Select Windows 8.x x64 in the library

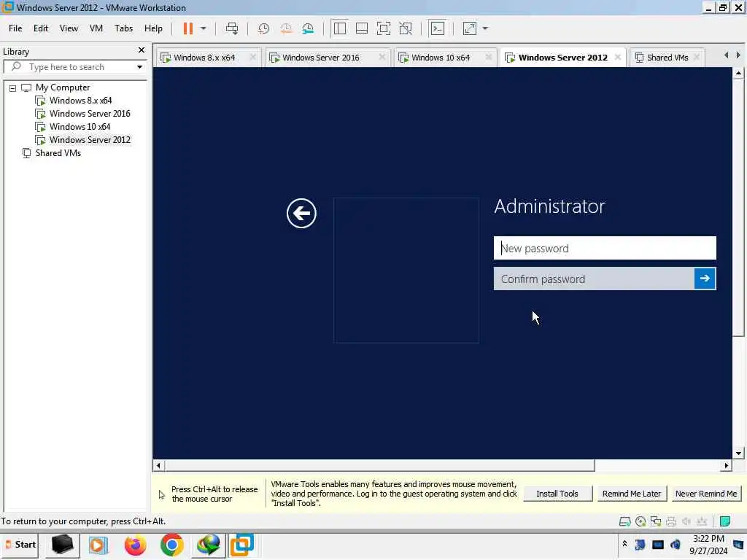click(x=80, y=101)
